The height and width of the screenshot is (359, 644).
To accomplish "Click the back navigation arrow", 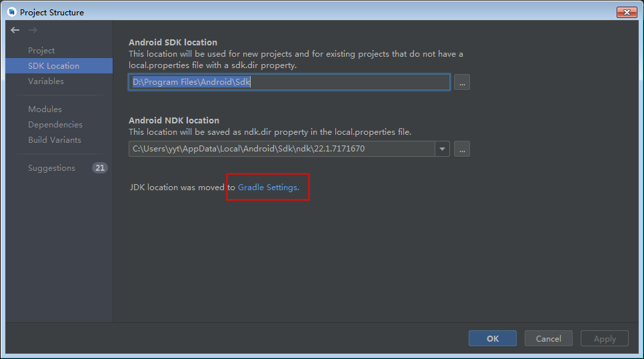I will point(15,30).
